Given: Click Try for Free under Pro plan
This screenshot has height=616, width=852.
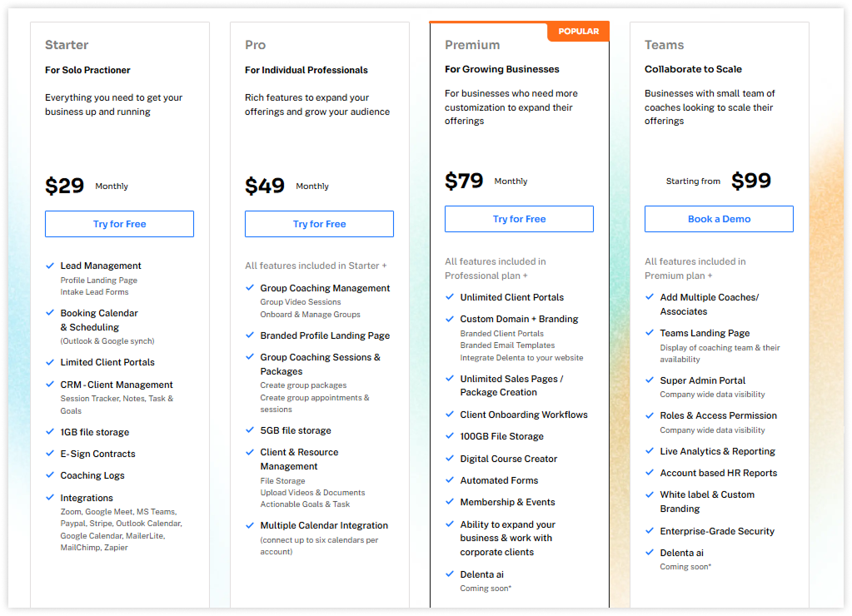Looking at the screenshot, I should 320,224.
